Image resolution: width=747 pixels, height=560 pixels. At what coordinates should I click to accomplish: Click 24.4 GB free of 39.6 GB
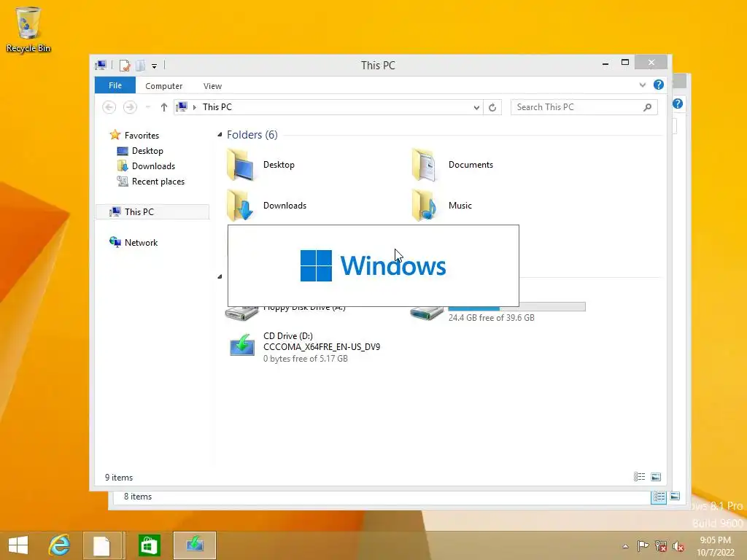pyautogui.click(x=491, y=318)
